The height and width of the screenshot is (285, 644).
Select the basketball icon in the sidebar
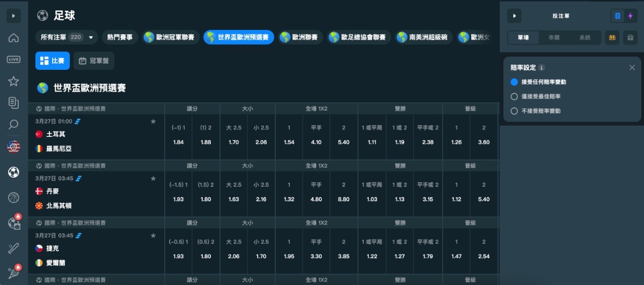pos(13,198)
